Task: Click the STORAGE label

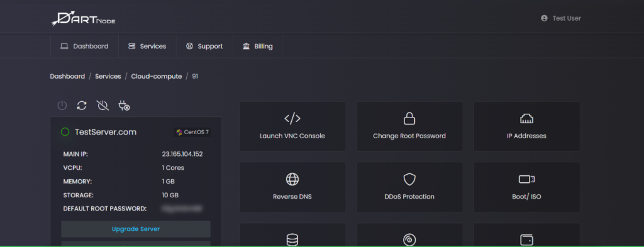Action: pos(79,195)
